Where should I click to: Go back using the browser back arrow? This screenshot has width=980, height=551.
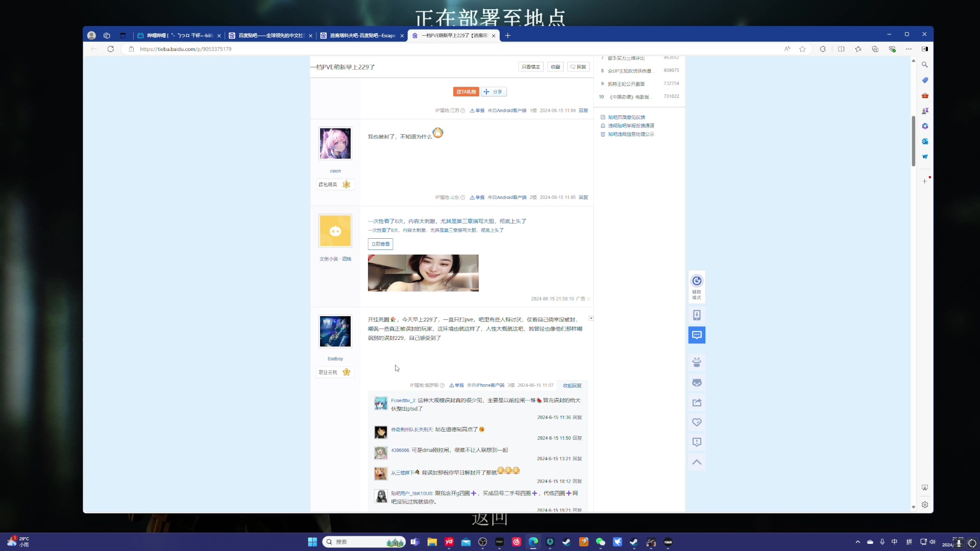pos(93,49)
